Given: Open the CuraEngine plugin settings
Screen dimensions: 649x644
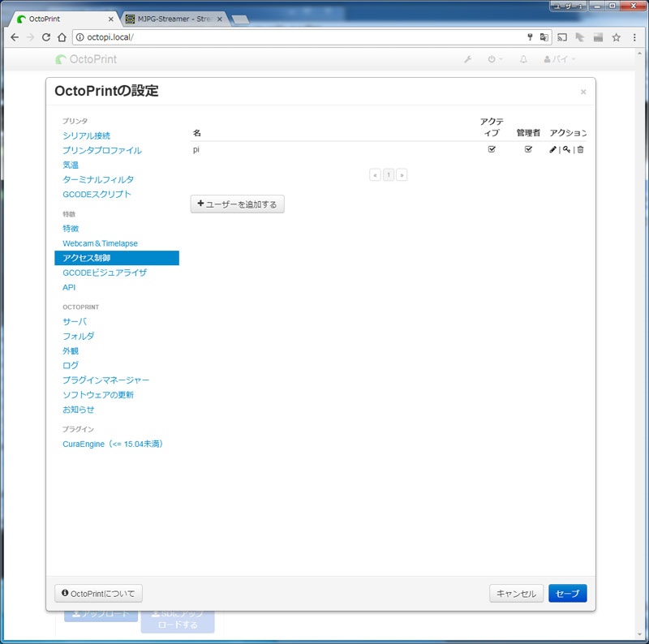Looking at the screenshot, I should coord(113,444).
